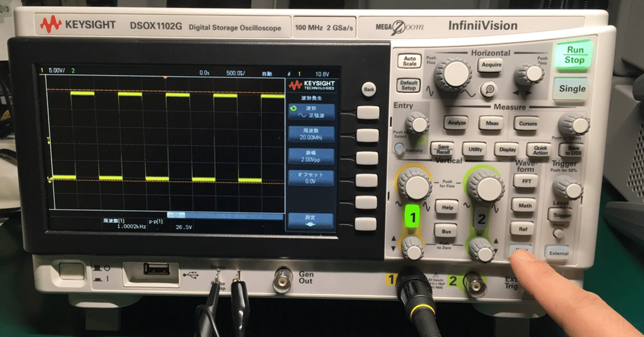Hit the Quick Action key
Image resolution: width=644 pixels, height=337 pixels.
coord(539,150)
